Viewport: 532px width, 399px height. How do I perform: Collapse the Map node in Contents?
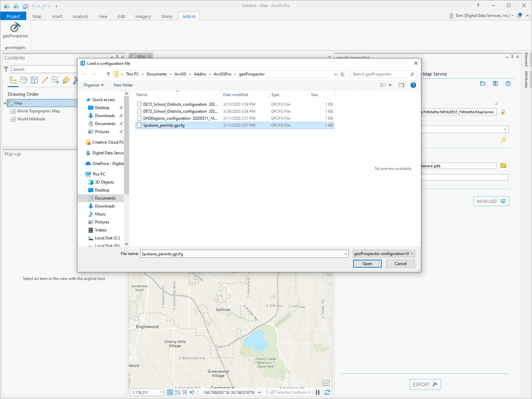[x=5, y=103]
